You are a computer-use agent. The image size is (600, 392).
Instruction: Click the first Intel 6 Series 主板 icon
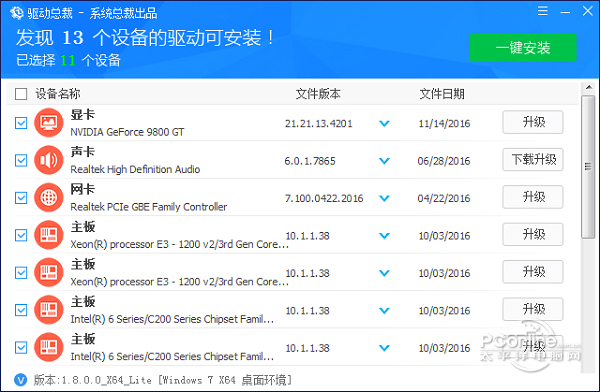tap(49, 310)
